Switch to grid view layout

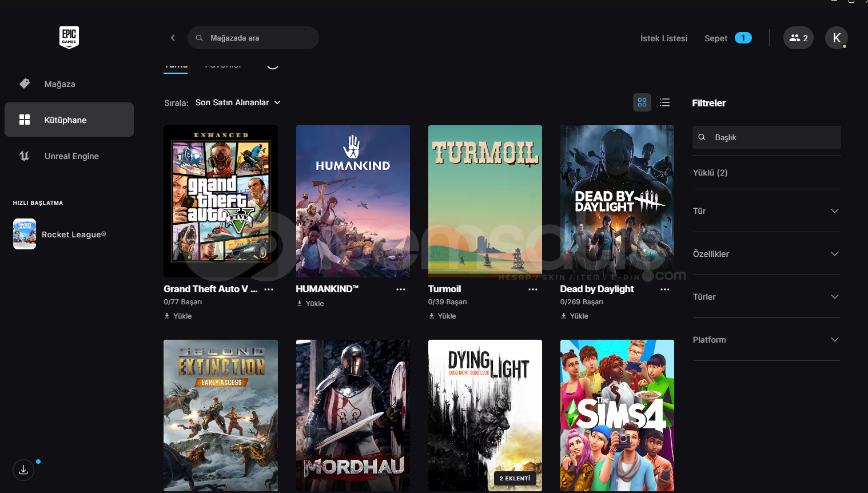[x=642, y=102]
